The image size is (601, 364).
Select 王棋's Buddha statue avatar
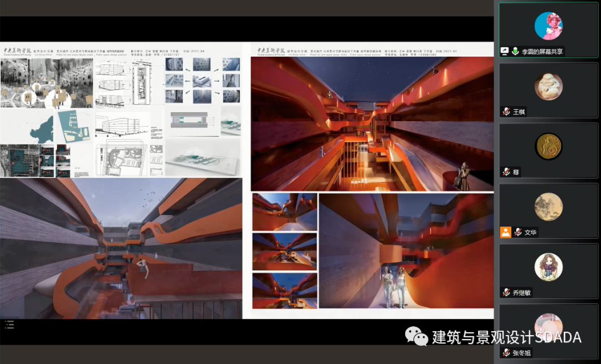[x=548, y=86]
